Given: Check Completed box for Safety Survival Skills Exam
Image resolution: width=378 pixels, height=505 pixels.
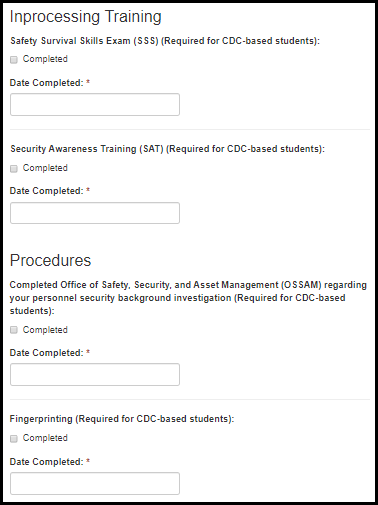Looking at the screenshot, I should coord(14,60).
